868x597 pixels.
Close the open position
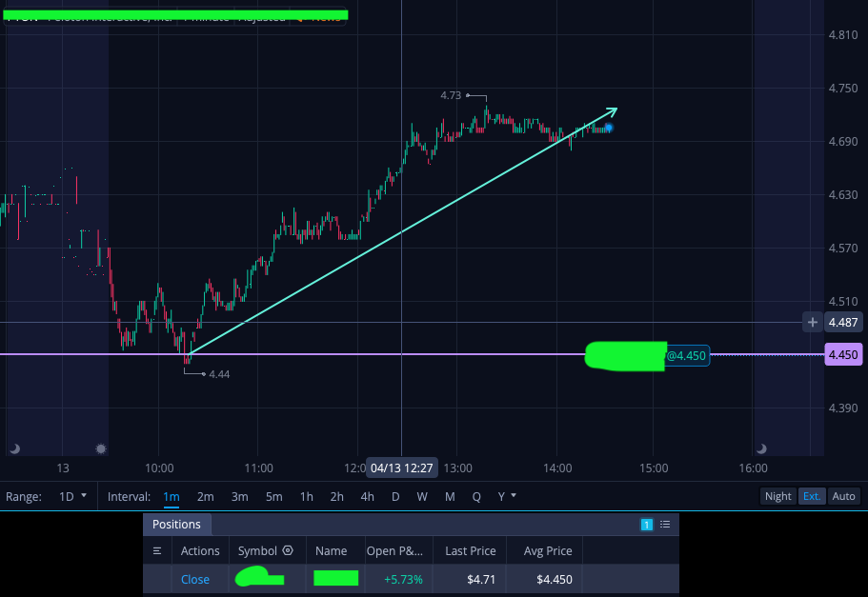(x=195, y=579)
